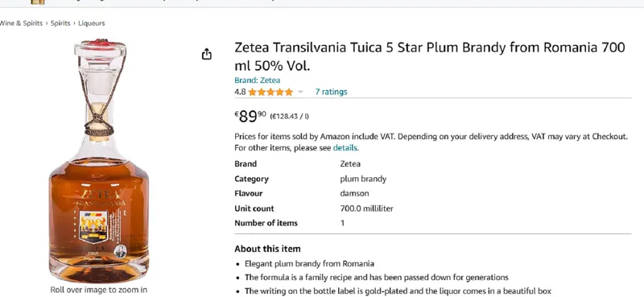Image resolution: width=644 pixels, height=297 pixels.
Task: Click the Zetea Transilvania Tuica product title
Action: point(430,56)
